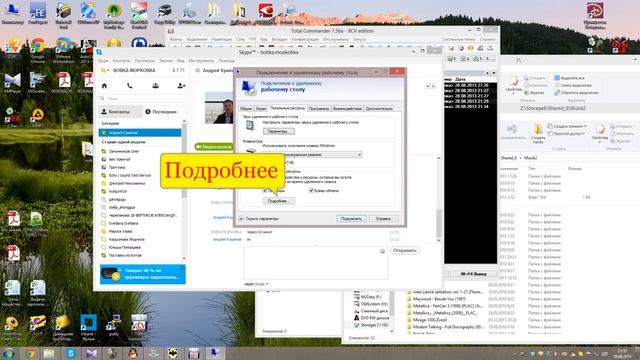Switch to Дополнительно tab in RDP dialog

379,109
